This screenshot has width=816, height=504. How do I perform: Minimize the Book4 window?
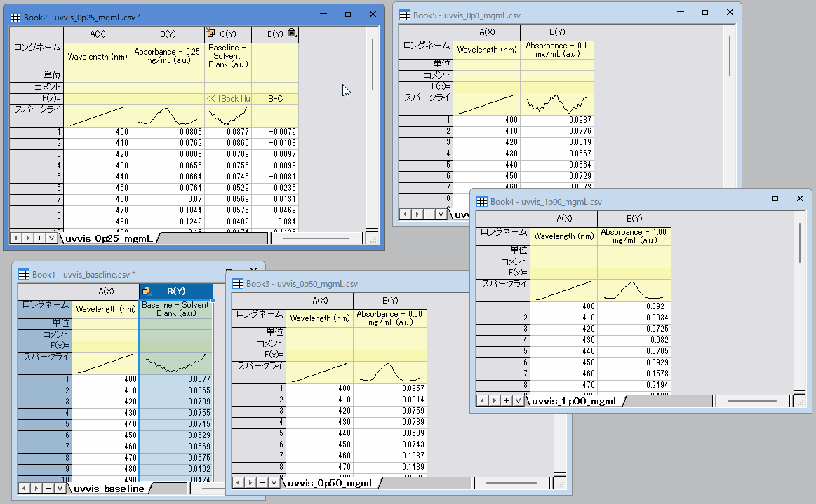click(x=751, y=198)
